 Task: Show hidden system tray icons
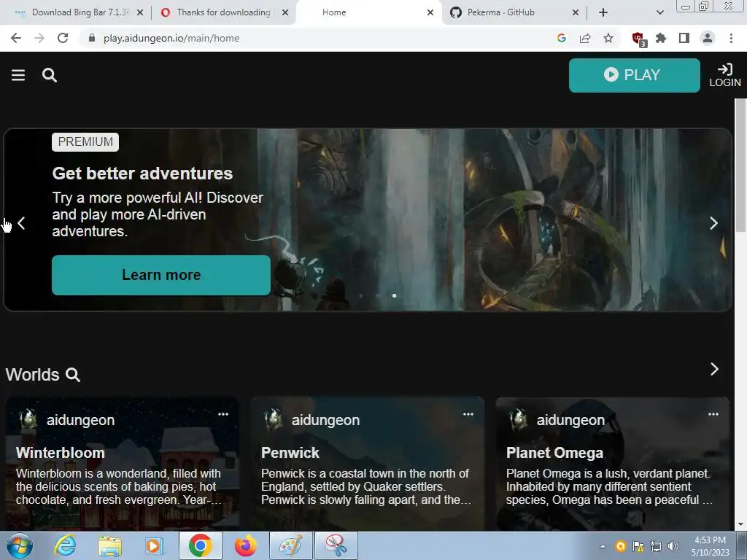[603, 546]
